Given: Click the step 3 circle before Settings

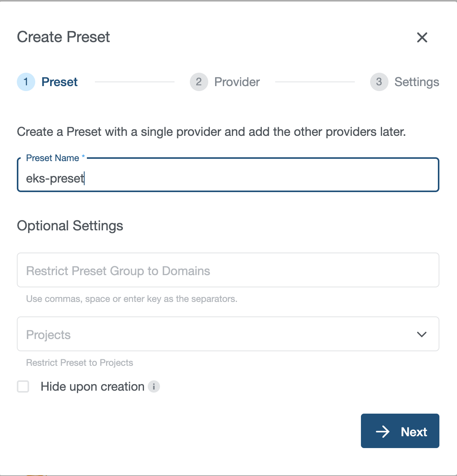Looking at the screenshot, I should click(379, 82).
